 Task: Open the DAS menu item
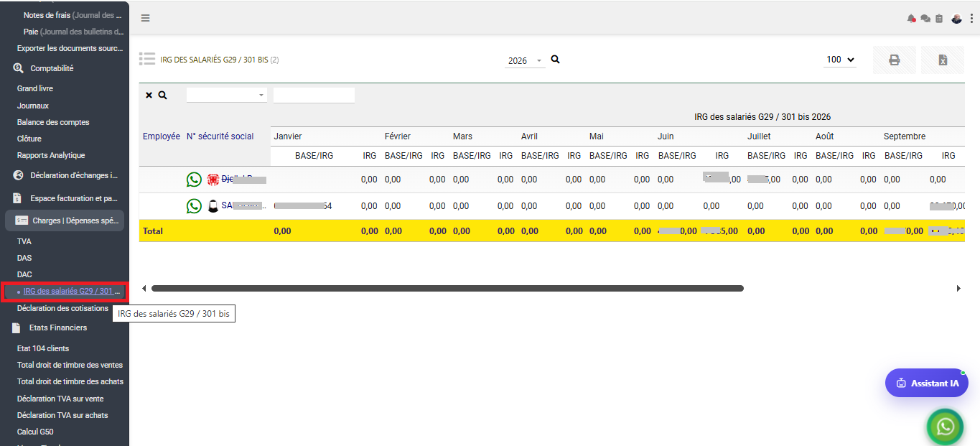pos(24,258)
